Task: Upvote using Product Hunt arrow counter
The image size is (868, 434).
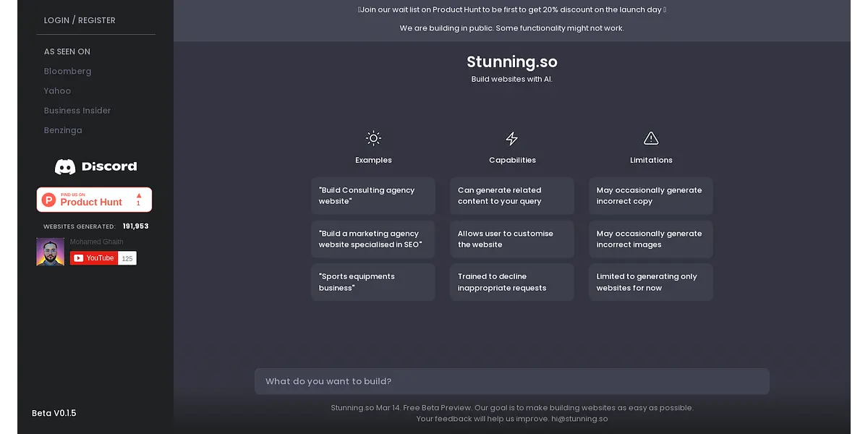Action: [138, 199]
